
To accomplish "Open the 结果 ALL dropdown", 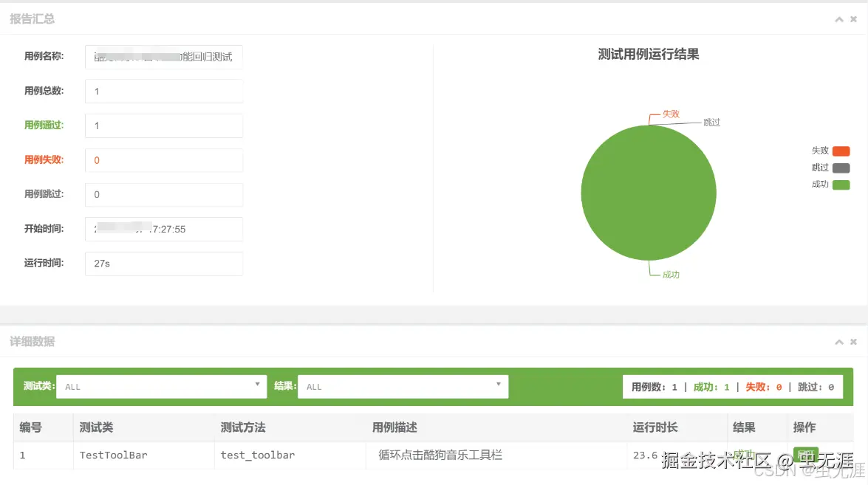I will [x=403, y=386].
